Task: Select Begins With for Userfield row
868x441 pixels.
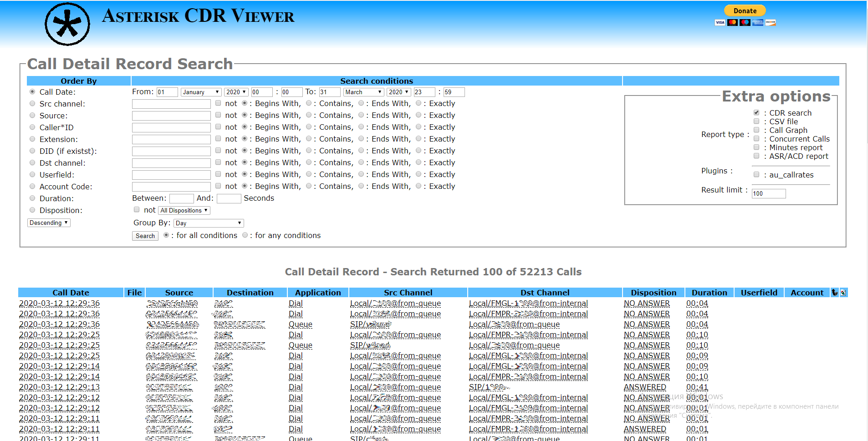Action: (245, 174)
